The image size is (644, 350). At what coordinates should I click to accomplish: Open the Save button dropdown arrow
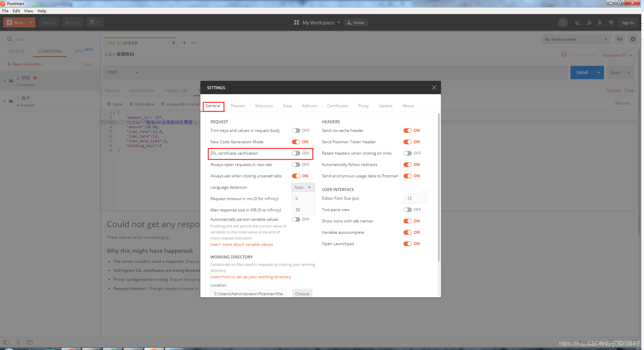click(x=629, y=72)
